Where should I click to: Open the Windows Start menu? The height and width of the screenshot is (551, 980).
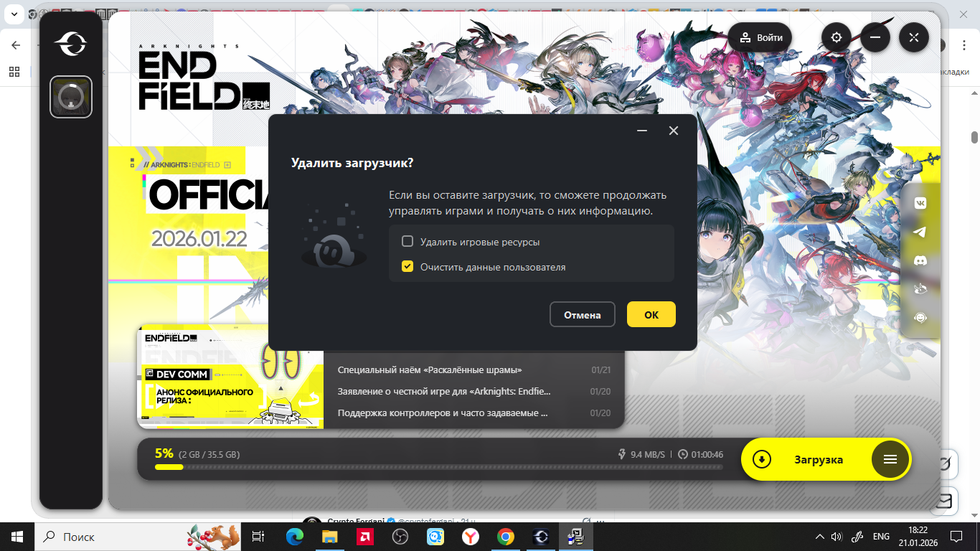[17, 536]
